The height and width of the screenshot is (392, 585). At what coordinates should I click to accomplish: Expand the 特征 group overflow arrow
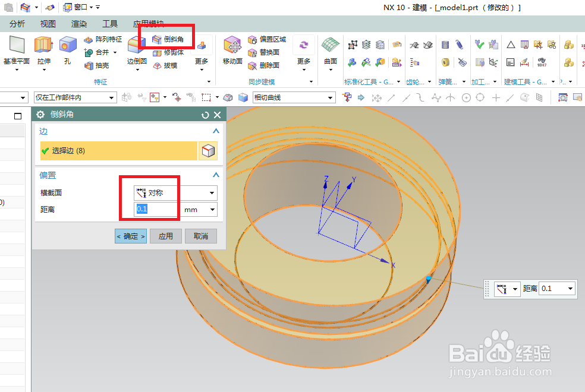[x=209, y=81]
